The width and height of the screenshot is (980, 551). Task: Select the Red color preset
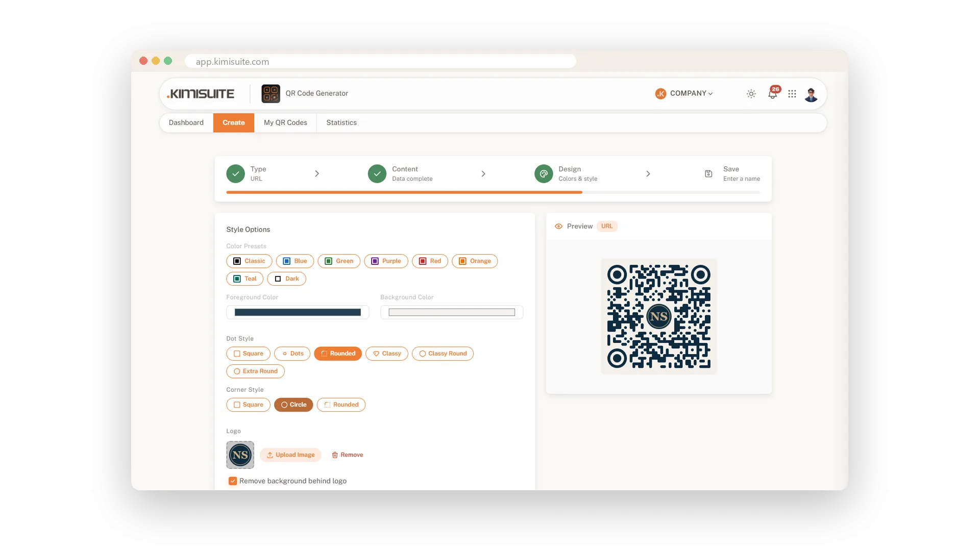430,261
